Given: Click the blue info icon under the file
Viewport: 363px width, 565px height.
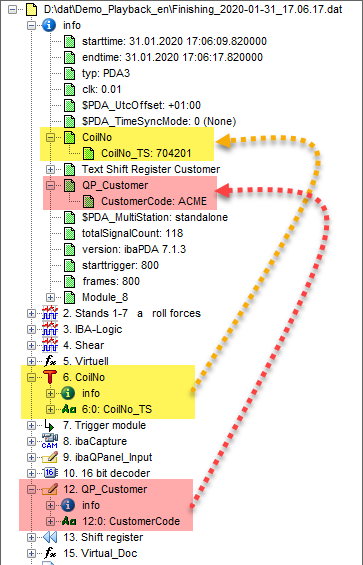Looking at the screenshot, I should tap(49, 25).
